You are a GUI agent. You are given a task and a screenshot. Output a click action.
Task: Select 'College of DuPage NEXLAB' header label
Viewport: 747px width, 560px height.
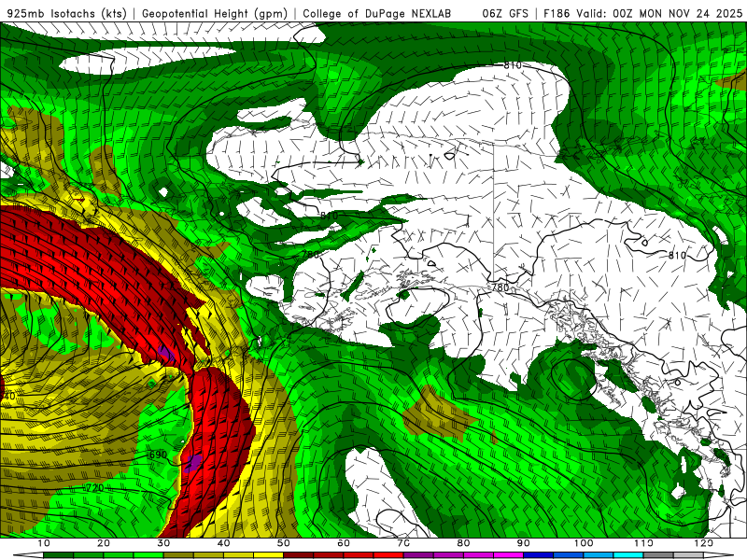(x=376, y=14)
